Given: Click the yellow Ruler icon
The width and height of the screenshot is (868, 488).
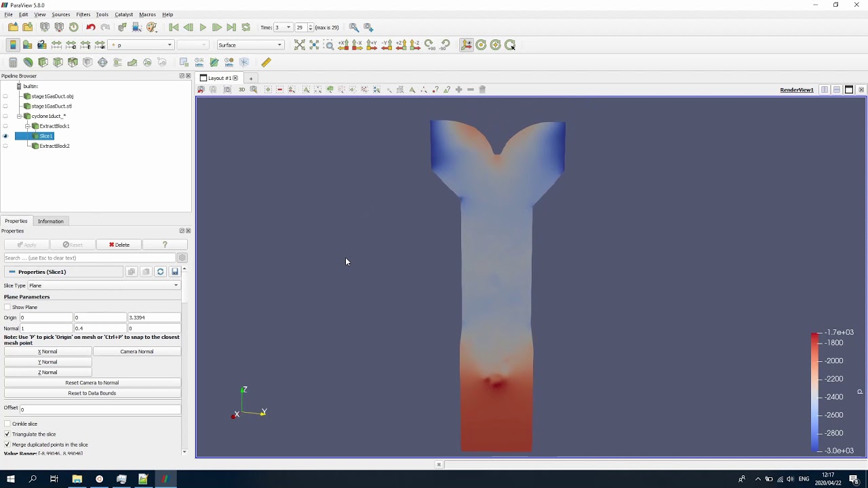Looking at the screenshot, I should 266,62.
